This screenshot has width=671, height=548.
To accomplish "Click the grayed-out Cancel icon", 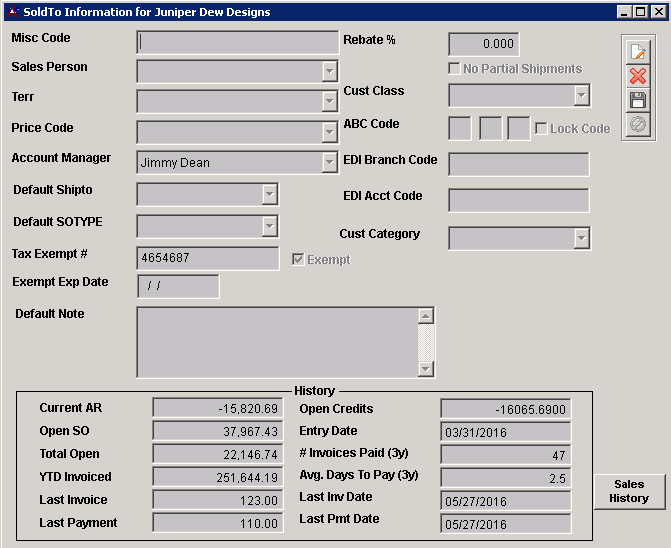I will pos(638,124).
